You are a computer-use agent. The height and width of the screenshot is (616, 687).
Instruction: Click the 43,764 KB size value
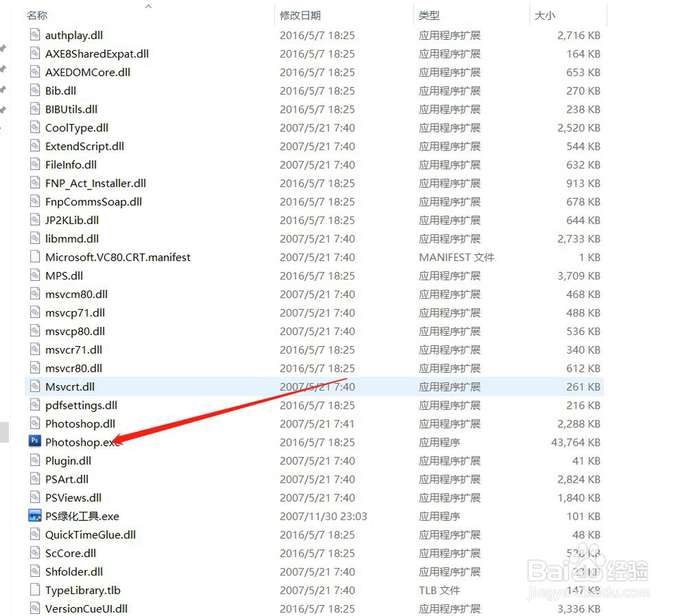click(576, 442)
